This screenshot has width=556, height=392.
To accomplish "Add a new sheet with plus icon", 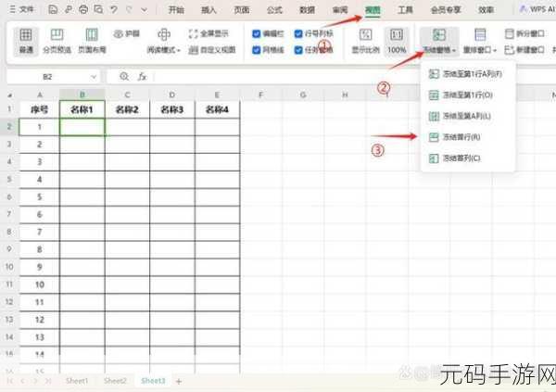I will pyautogui.click(x=178, y=382).
